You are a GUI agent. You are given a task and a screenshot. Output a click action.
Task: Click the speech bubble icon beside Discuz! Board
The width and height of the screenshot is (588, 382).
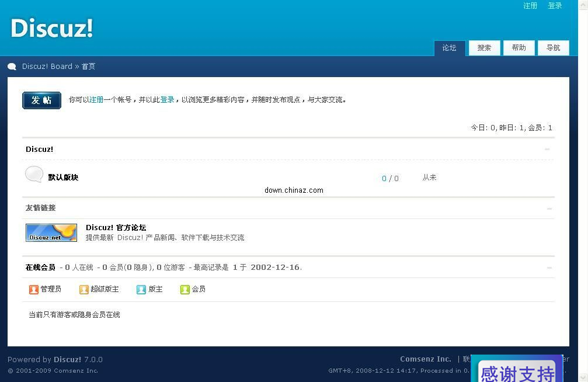[x=12, y=67]
